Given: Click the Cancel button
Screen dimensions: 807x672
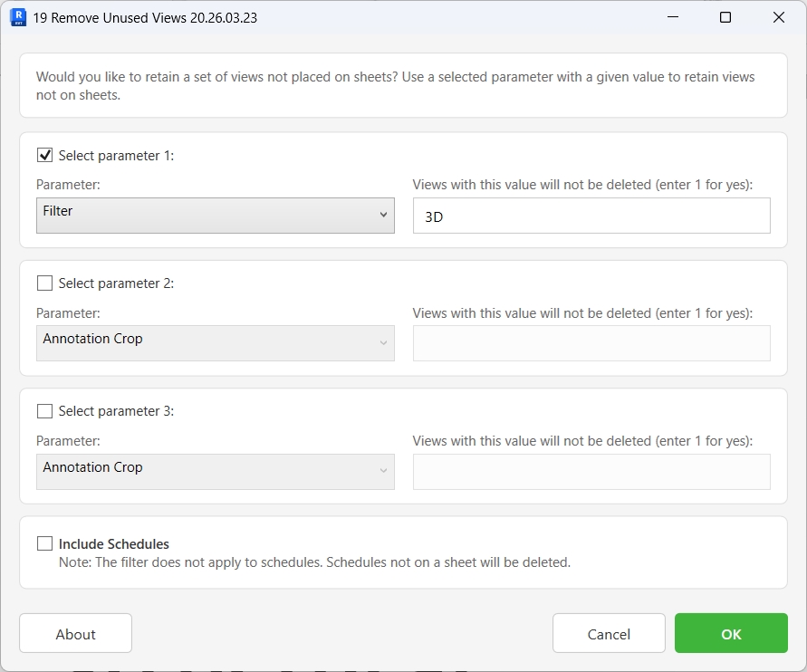Looking at the screenshot, I should point(609,633).
